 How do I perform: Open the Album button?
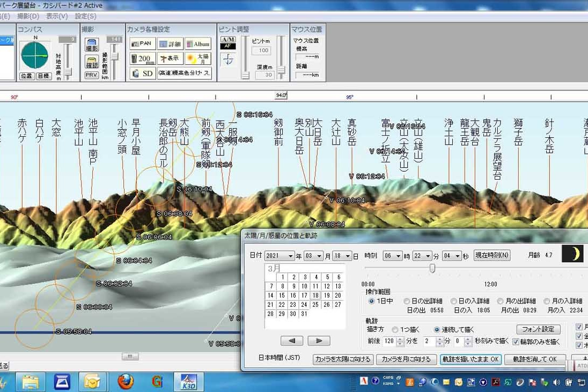tap(198, 43)
